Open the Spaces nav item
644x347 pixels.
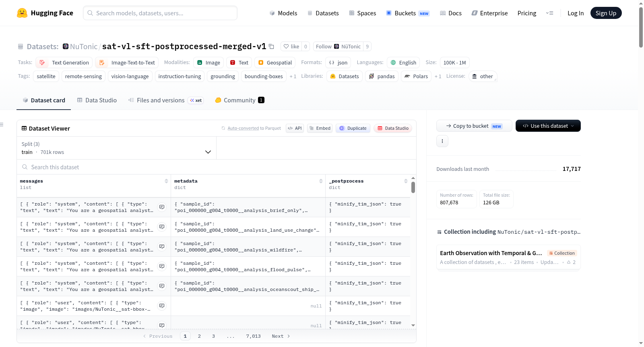362,13
